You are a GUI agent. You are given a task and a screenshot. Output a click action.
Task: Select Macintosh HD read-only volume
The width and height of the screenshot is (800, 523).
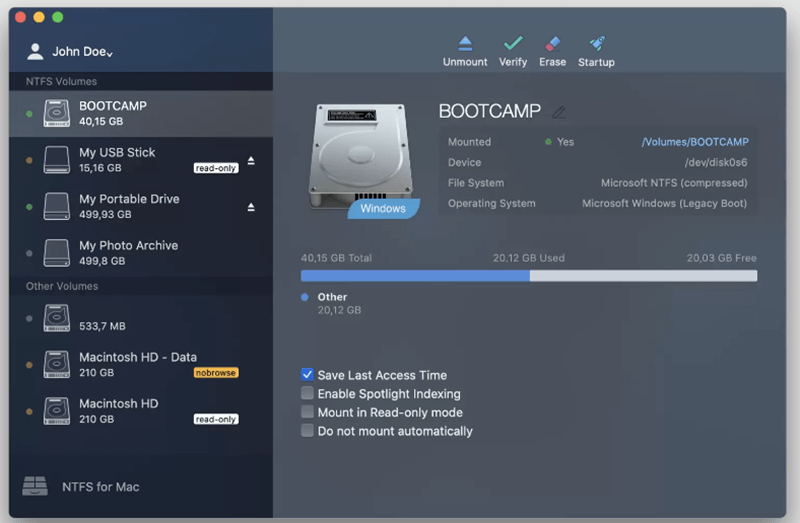(x=118, y=410)
